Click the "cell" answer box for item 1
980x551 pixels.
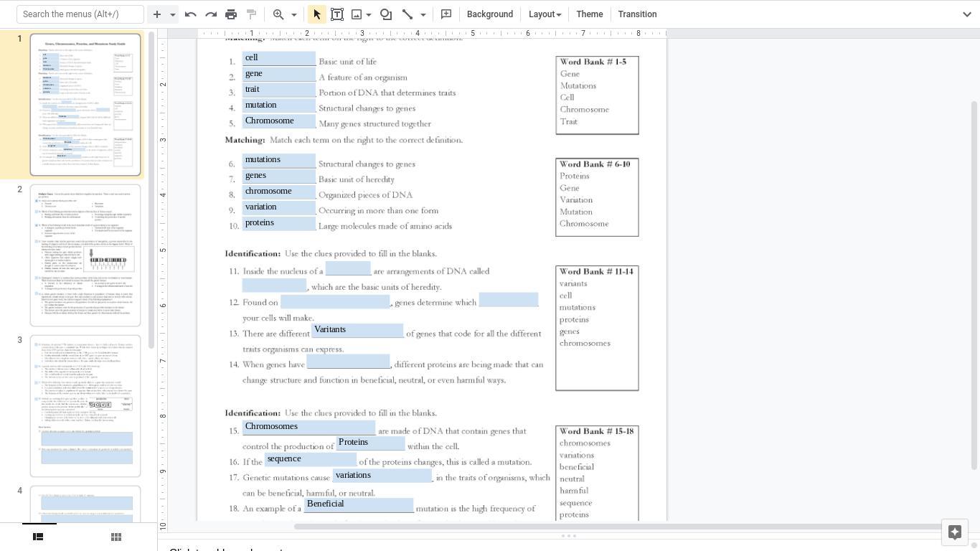point(279,59)
